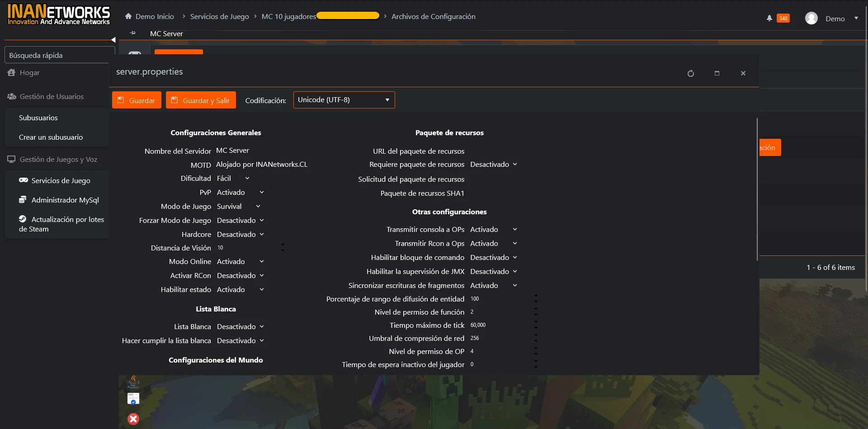The image size is (868, 429).
Task: Open the Modo de Juego Survival dropdown
Action: [238, 207]
